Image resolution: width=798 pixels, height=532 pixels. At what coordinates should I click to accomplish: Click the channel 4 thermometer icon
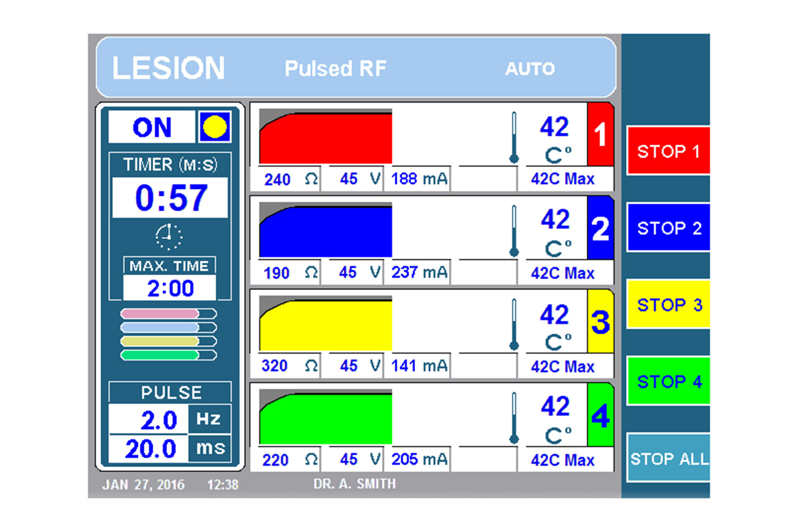point(514,418)
